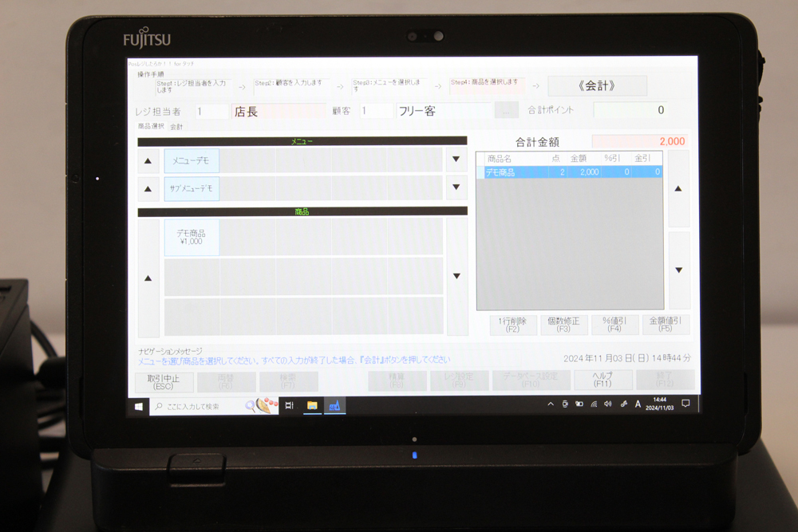The height and width of the screenshot is (532, 798).
Task: Click the Step3 メニューを選択します box
Action: (389, 85)
